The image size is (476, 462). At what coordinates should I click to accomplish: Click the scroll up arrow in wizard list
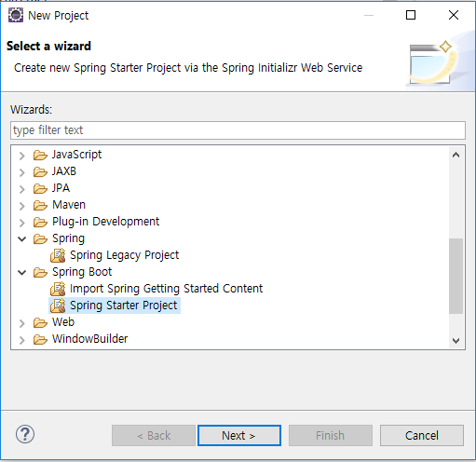tap(456, 155)
